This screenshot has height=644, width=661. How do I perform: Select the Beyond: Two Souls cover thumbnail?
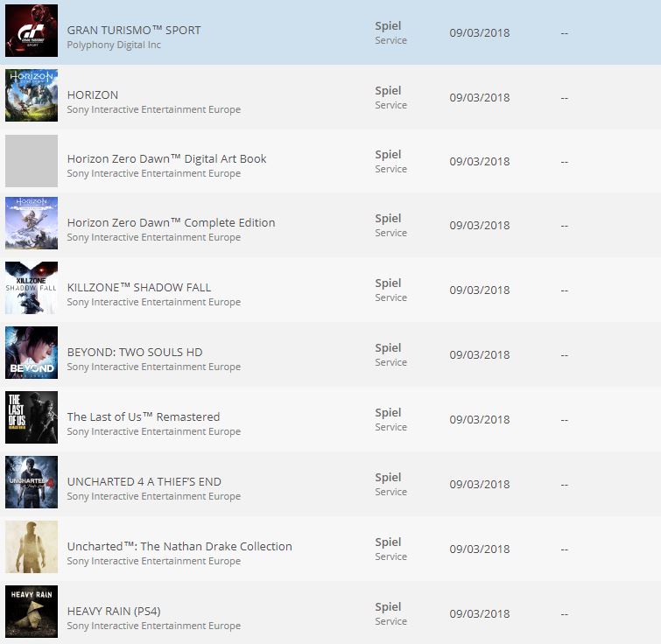32,353
